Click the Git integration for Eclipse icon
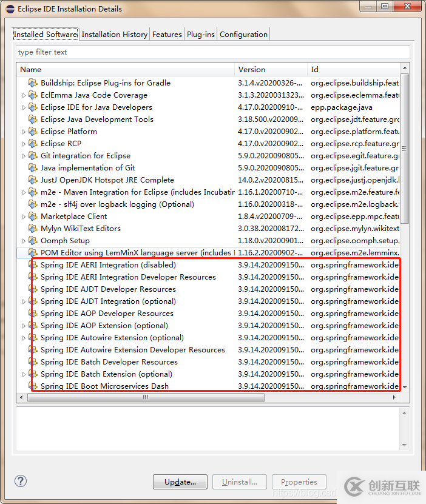Image resolution: width=426 pixels, height=504 pixels. click(33, 156)
